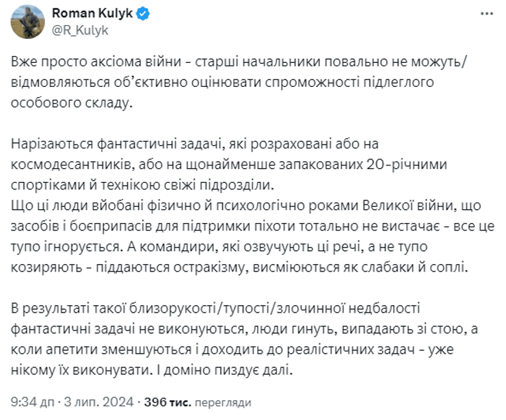Click the line starting 'козиряють - піддаються'
The height and width of the screenshot is (420, 506).
(239, 265)
